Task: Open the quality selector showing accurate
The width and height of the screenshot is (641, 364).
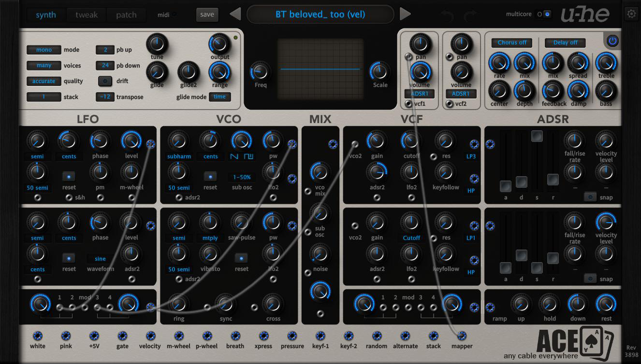Action: [44, 81]
